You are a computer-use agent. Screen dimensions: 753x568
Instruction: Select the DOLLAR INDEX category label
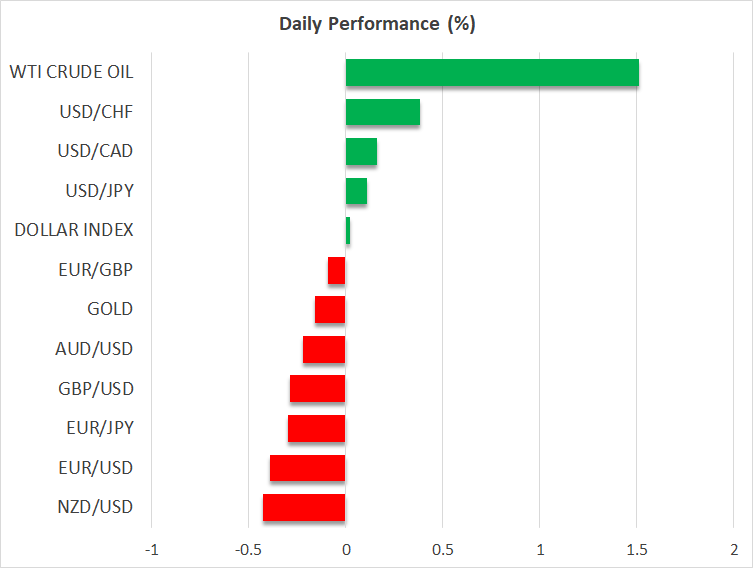pos(74,230)
